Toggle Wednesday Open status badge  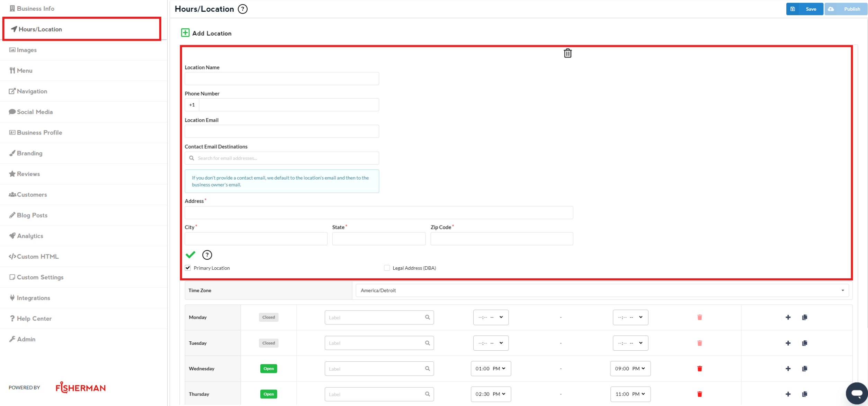268,369
